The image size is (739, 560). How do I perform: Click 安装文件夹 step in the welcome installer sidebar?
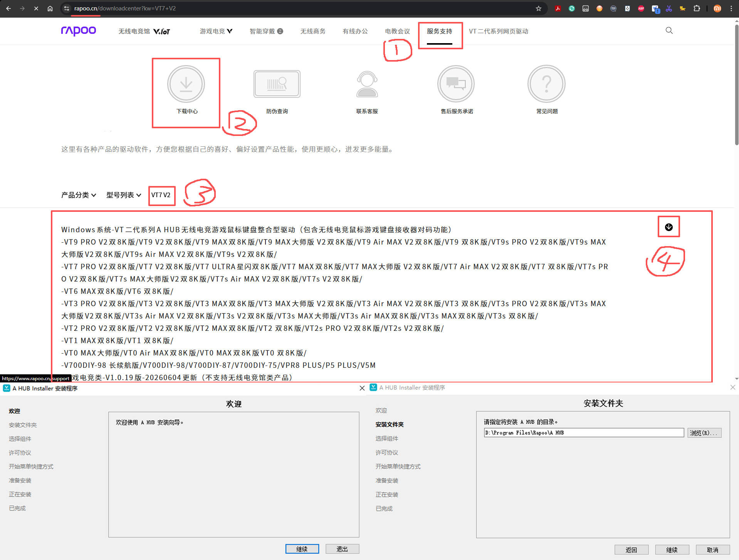click(23, 425)
